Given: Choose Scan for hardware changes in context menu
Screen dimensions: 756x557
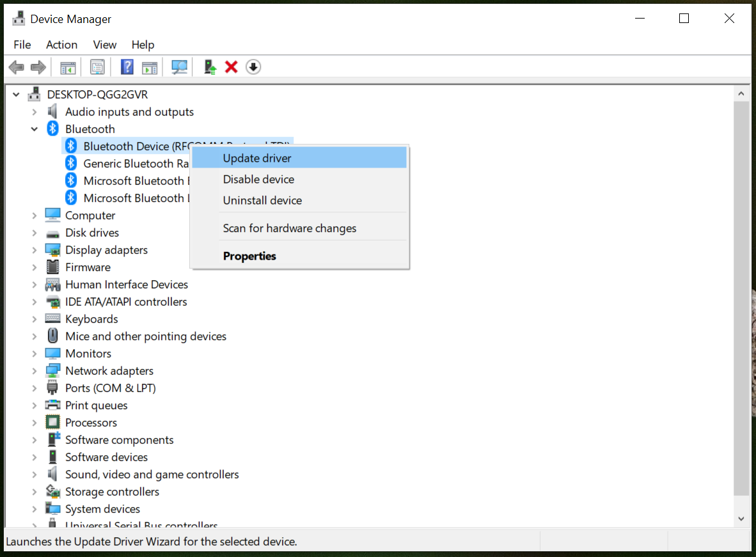Looking at the screenshot, I should pos(299,228).
